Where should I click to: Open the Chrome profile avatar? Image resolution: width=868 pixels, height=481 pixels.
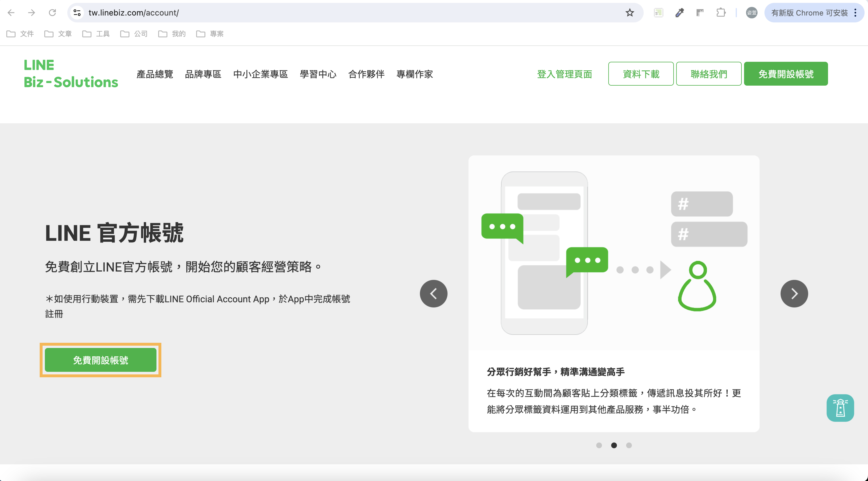pyautogui.click(x=752, y=13)
